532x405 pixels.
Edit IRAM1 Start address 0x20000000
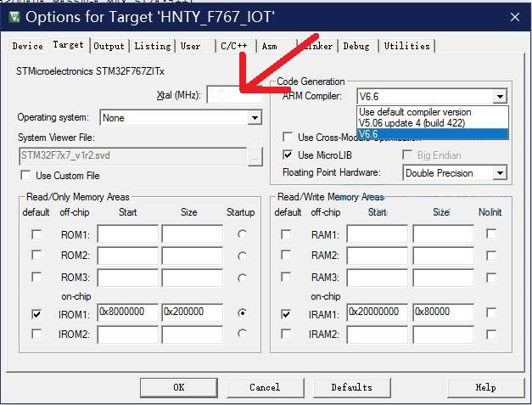pos(378,312)
